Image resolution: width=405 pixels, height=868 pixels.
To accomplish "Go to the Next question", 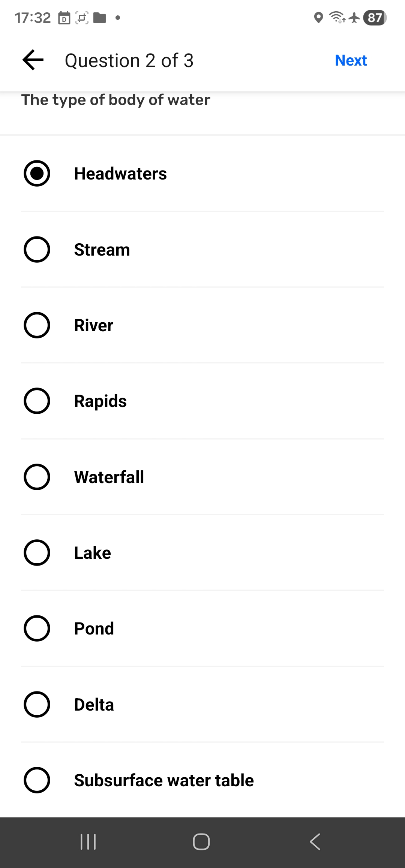I will click(x=351, y=60).
